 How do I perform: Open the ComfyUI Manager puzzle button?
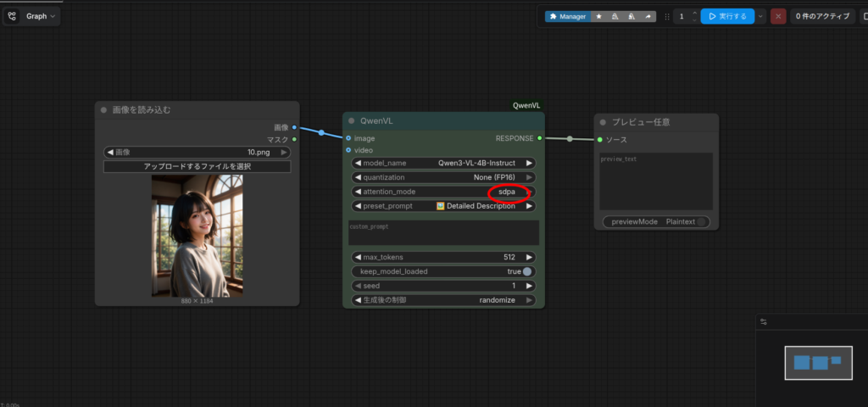[x=567, y=16]
